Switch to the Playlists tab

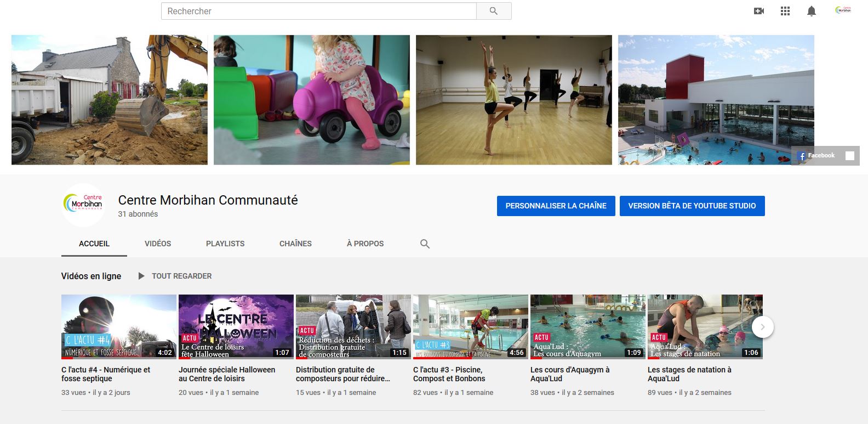point(225,244)
